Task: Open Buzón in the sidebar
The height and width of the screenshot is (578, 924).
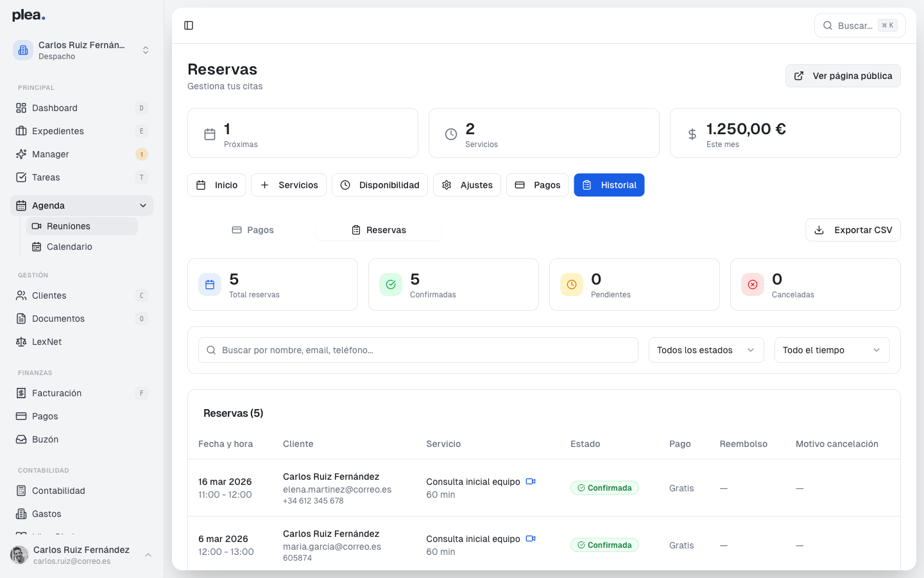Action: pos(82,439)
